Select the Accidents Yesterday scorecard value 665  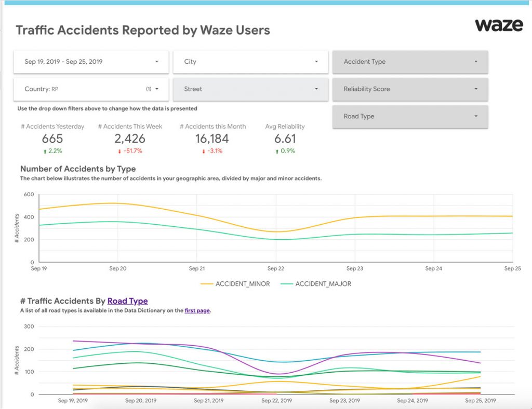coord(52,139)
